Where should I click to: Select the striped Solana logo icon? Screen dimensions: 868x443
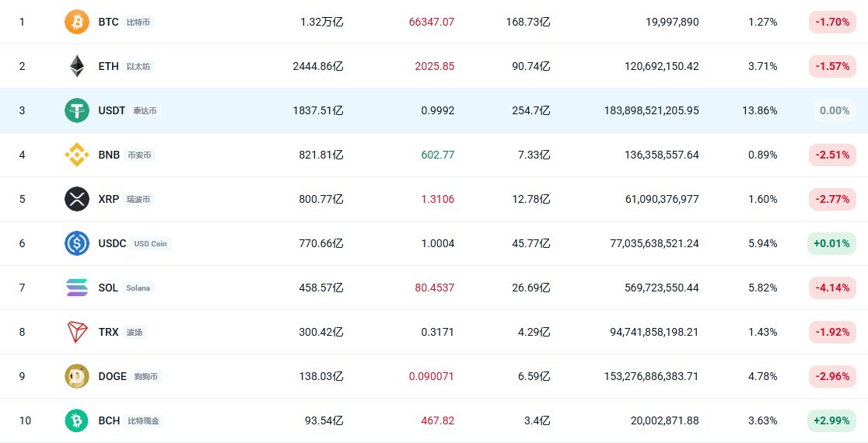coord(76,288)
